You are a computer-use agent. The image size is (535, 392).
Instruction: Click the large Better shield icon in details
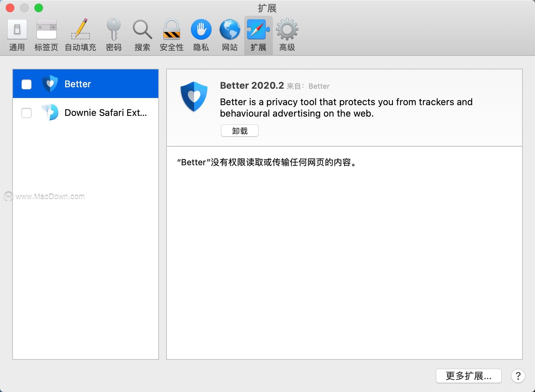(x=194, y=97)
